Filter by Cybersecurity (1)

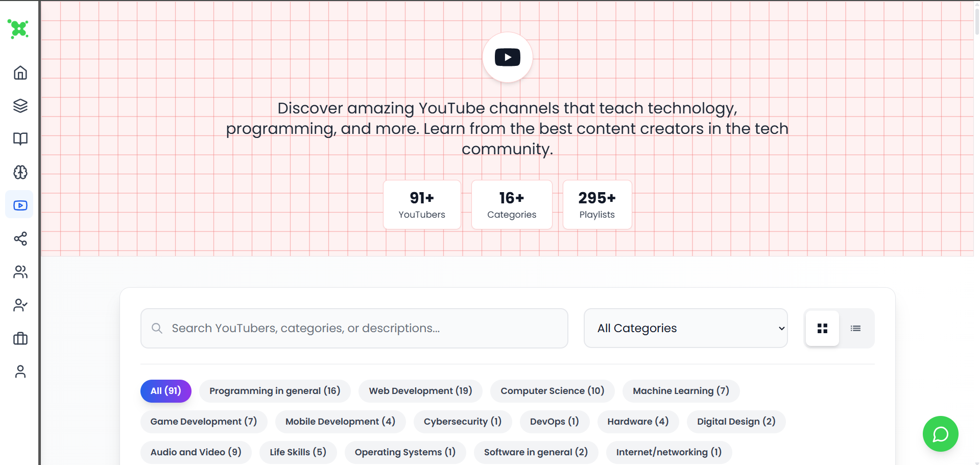[463, 422]
